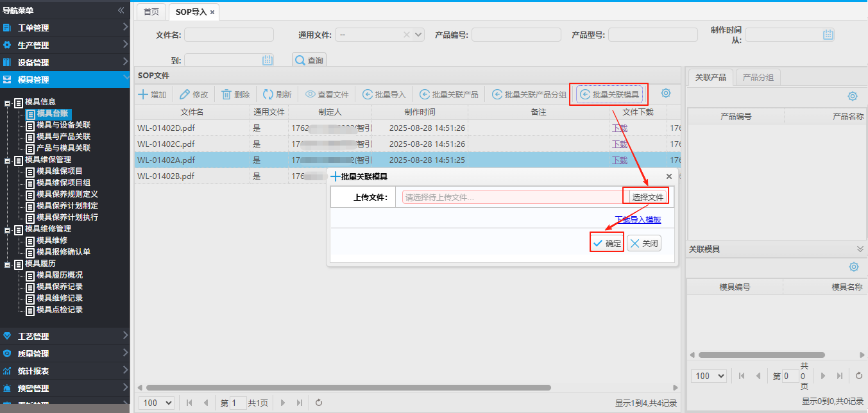Switch to the 产品分组 tab
The image size is (868, 413).
(758, 78)
